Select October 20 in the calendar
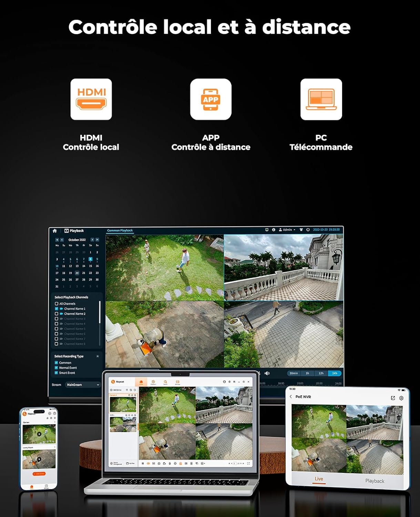 point(77,273)
